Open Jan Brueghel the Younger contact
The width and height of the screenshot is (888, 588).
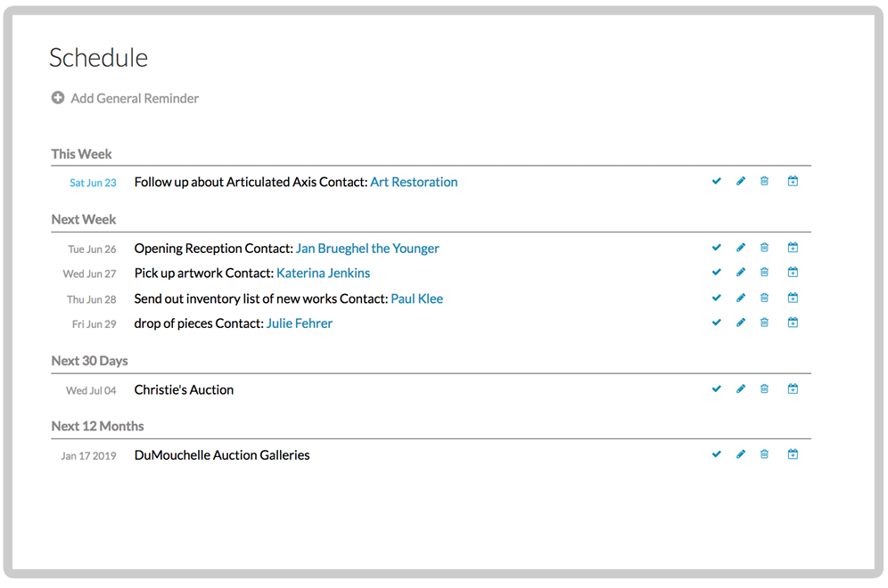point(366,248)
